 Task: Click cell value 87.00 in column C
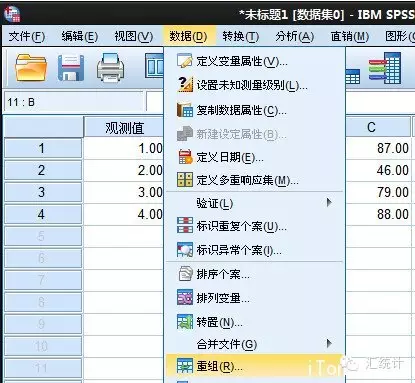point(378,148)
